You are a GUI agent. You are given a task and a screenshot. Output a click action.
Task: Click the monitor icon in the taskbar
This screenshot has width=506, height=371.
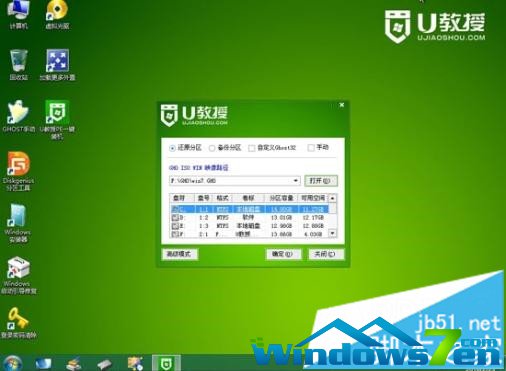(x=43, y=363)
